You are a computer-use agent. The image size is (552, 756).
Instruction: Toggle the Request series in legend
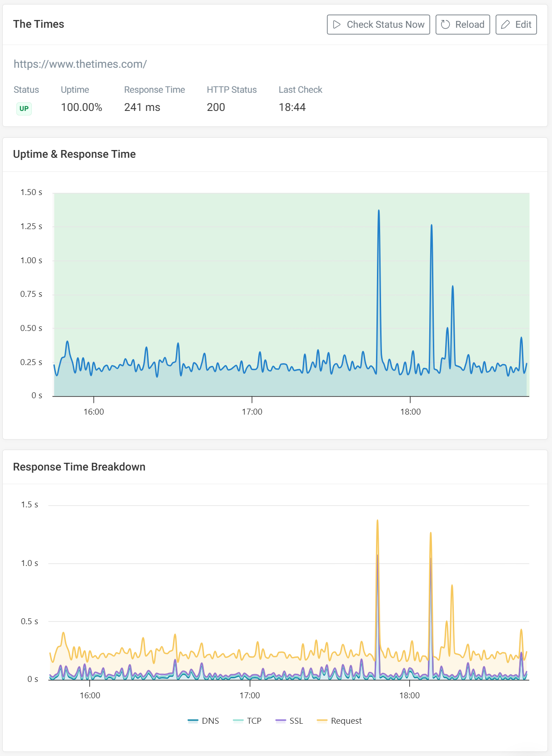pyautogui.click(x=339, y=721)
